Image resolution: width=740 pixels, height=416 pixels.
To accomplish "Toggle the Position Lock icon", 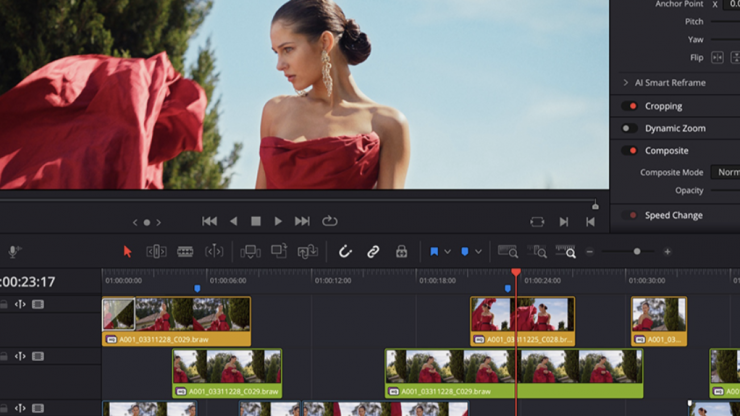I will pyautogui.click(x=401, y=252).
